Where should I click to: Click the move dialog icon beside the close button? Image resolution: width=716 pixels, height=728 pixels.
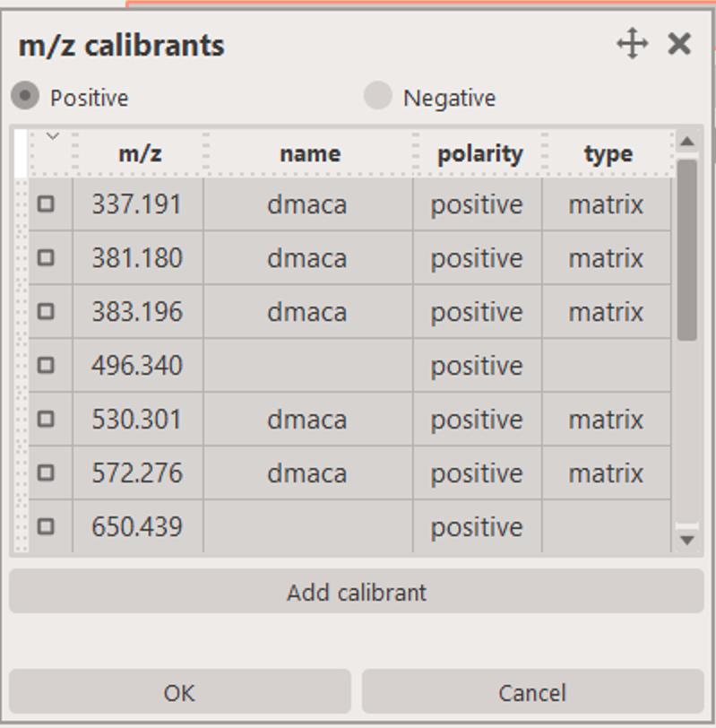634,42
